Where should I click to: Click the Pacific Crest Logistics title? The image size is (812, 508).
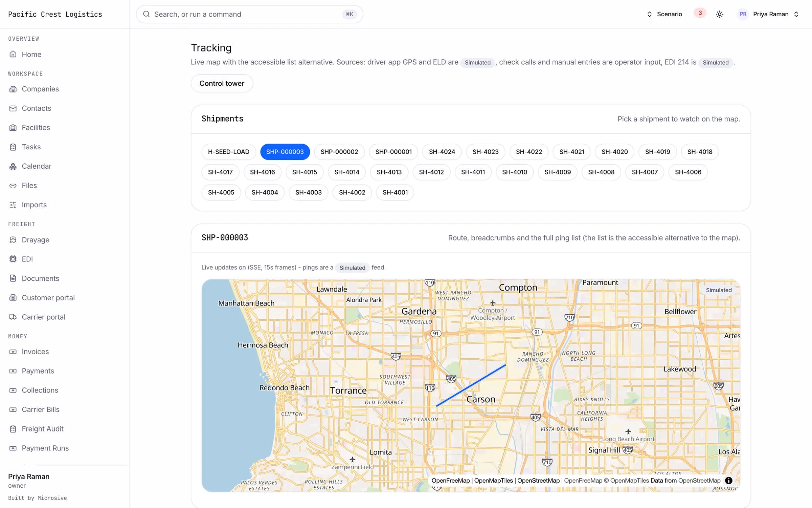[x=55, y=14]
